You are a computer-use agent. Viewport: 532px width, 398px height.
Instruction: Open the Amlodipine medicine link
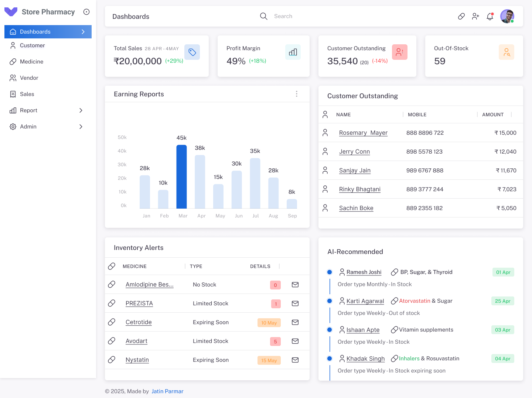149,285
